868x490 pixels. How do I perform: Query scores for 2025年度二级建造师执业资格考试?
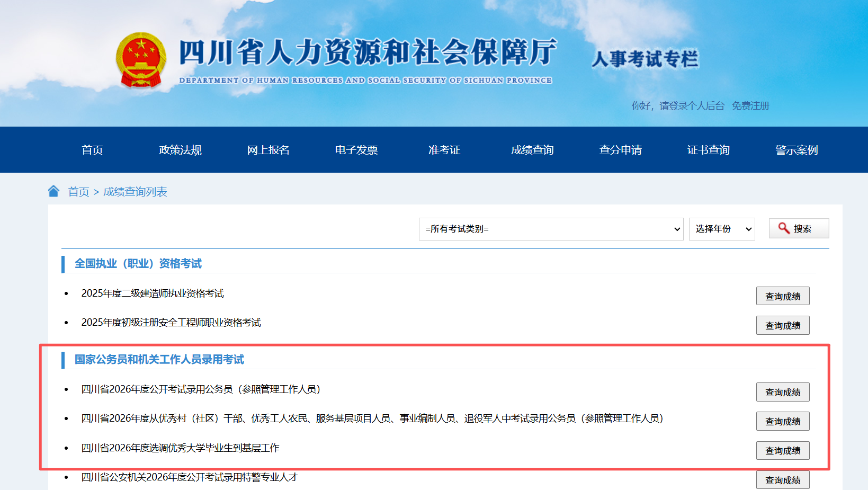coord(782,296)
